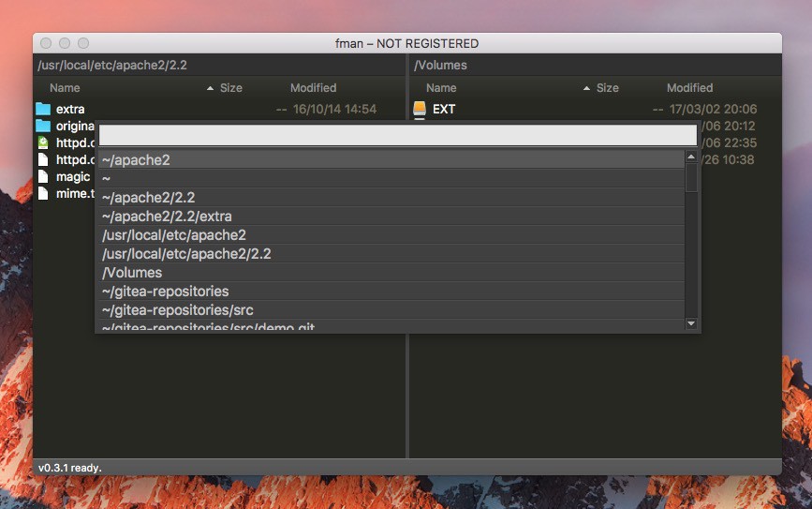Click the scrollbar thumb in the path list
812x509 pixels.
pyautogui.click(x=691, y=178)
